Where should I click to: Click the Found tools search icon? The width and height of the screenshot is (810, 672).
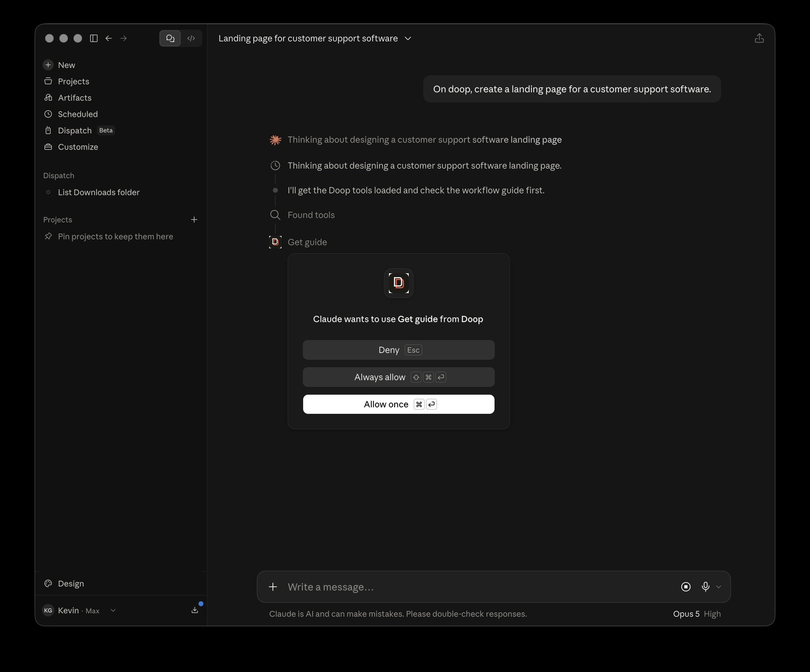(275, 215)
